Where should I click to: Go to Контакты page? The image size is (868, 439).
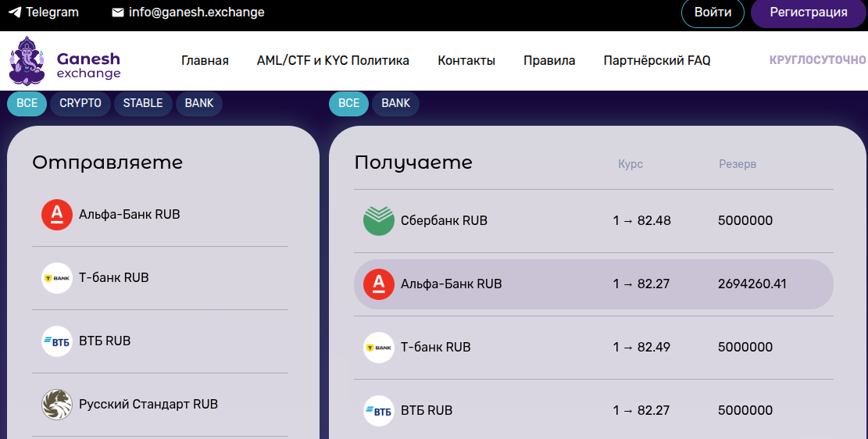pos(466,60)
